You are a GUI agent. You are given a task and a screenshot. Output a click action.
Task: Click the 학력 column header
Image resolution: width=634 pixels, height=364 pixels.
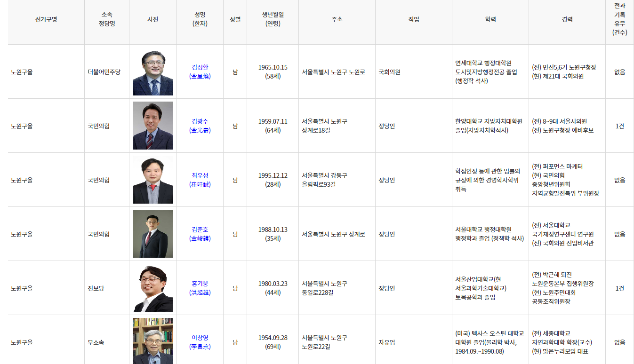click(490, 19)
